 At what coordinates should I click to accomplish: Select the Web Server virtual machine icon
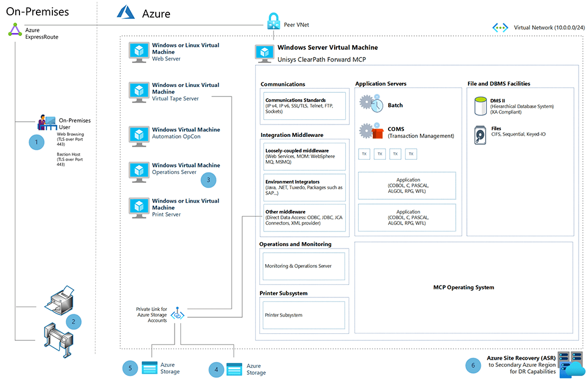139,52
